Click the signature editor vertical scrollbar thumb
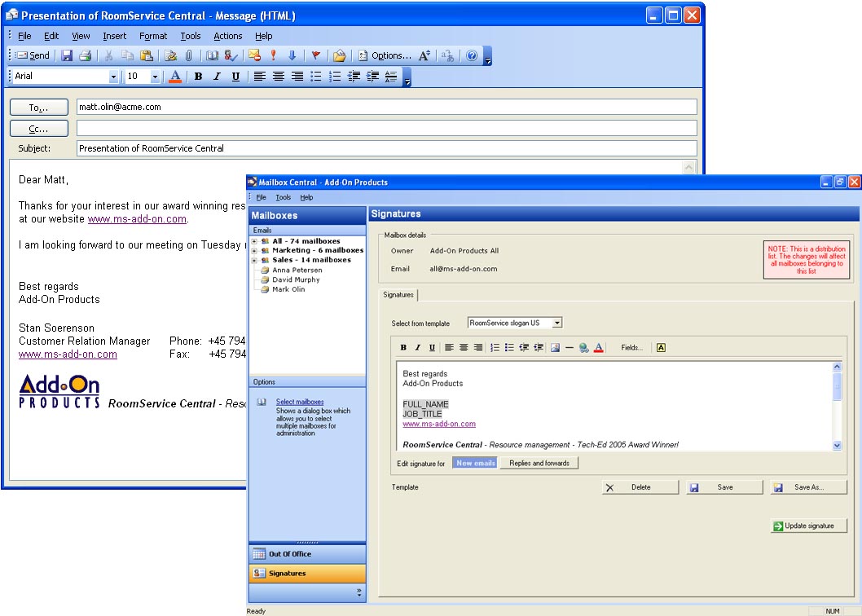This screenshot has width=862, height=616. 838,385
